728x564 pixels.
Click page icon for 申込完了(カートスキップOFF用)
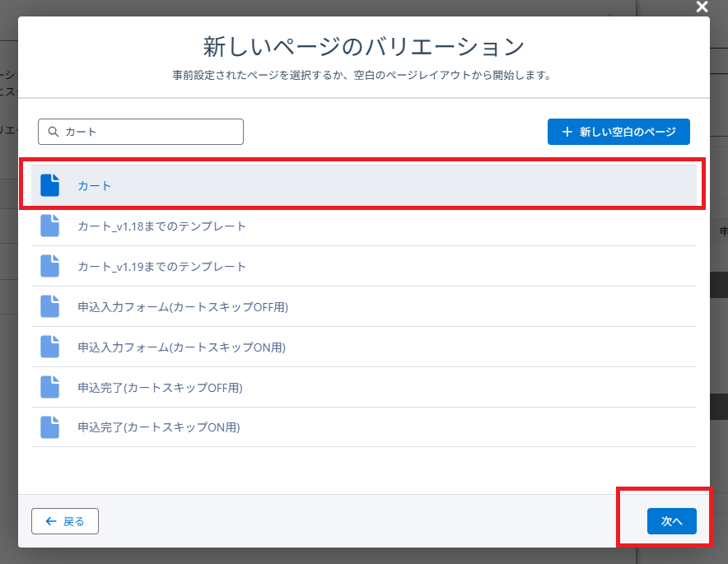pos(50,387)
